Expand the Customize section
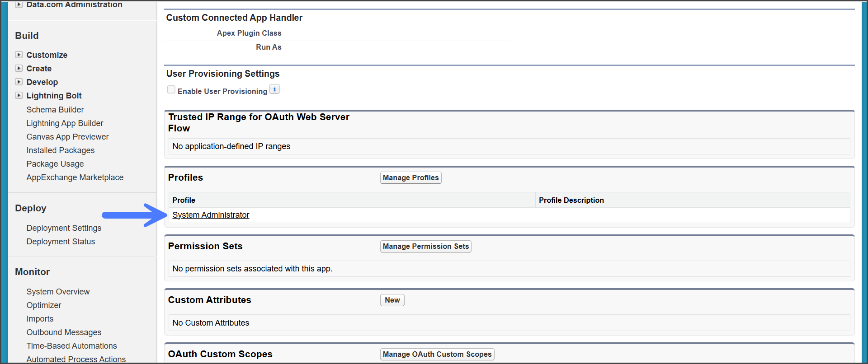This screenshot has height=364, width=868. click(19, 55)
